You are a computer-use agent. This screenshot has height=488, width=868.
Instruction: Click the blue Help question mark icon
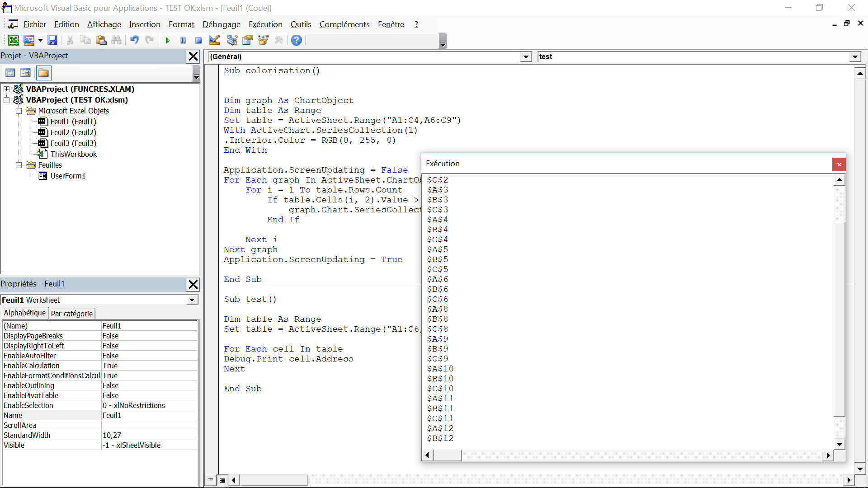click(x=296, y=40)
